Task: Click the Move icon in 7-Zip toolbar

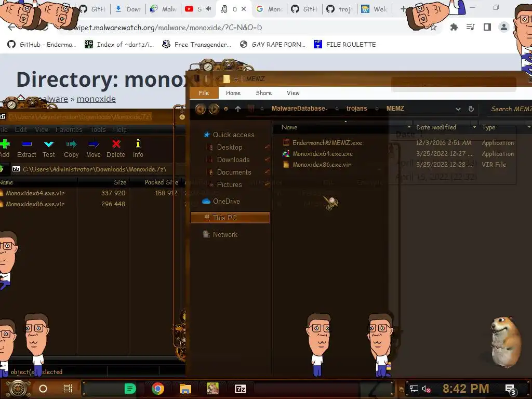Action: [94, 149]
